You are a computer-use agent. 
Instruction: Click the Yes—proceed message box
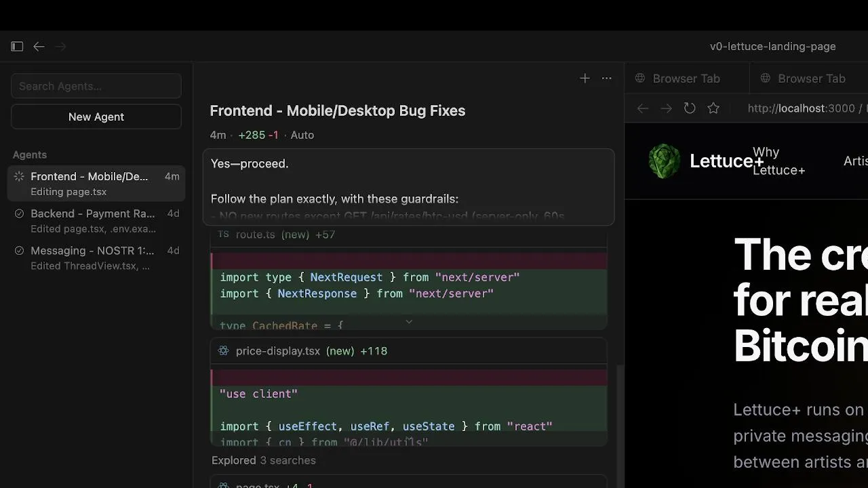[x=409, y=187]
